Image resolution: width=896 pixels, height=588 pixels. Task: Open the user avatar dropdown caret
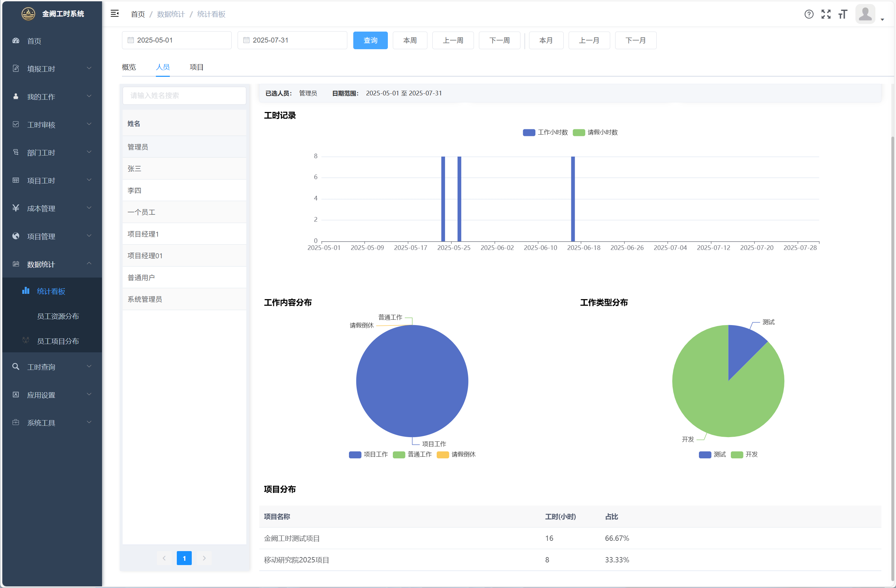click(x=882, y=20)
